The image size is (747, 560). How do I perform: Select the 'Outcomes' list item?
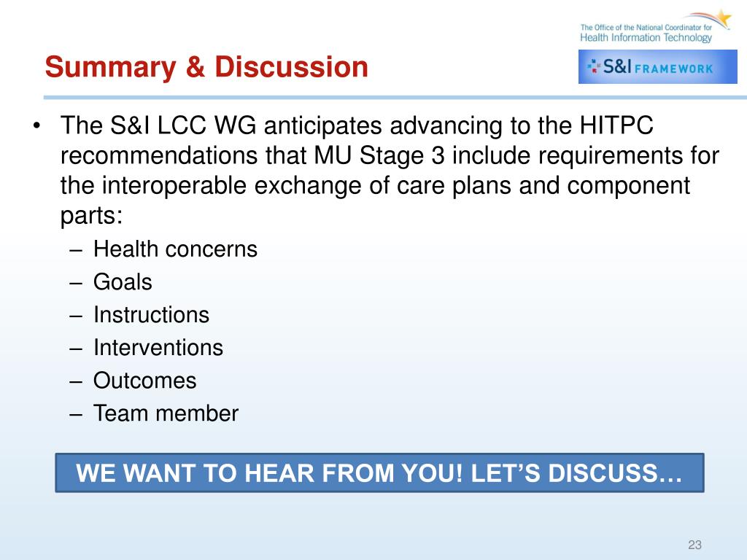click(x=145, y=381)
